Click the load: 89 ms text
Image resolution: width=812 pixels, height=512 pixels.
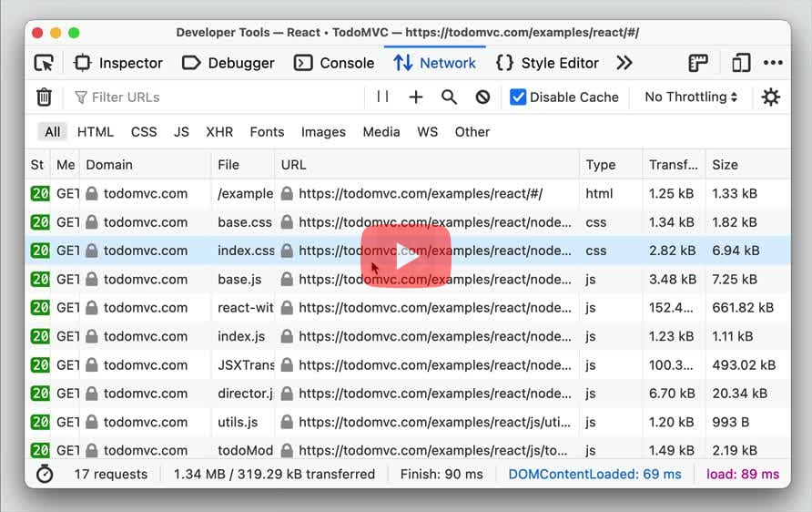(743, 474)
